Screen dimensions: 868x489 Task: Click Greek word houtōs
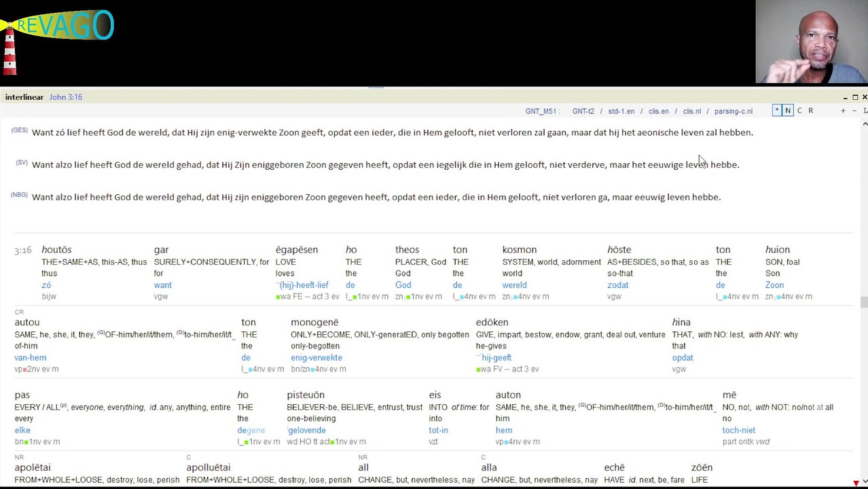pyautogui.click(x=56, y=250)
